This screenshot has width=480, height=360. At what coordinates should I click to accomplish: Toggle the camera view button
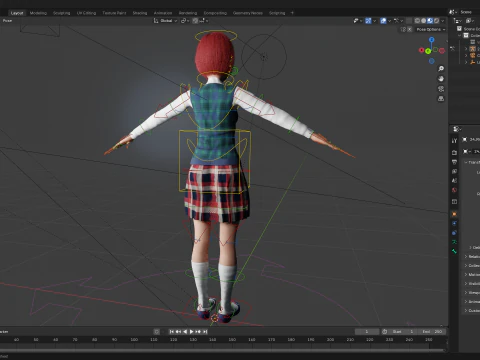tap(441, 89)
